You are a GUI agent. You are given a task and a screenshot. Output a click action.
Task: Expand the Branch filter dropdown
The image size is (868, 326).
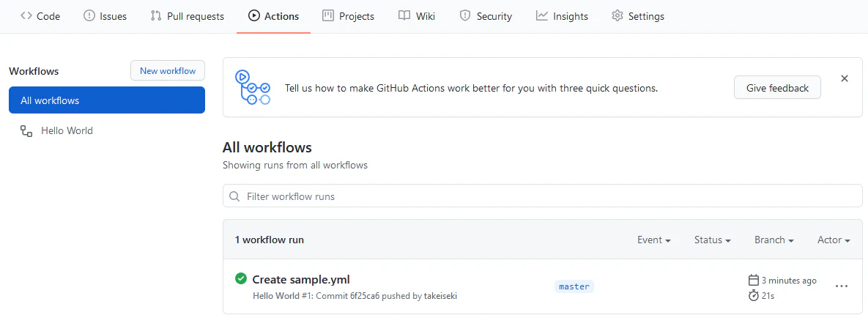click(774, 240)
